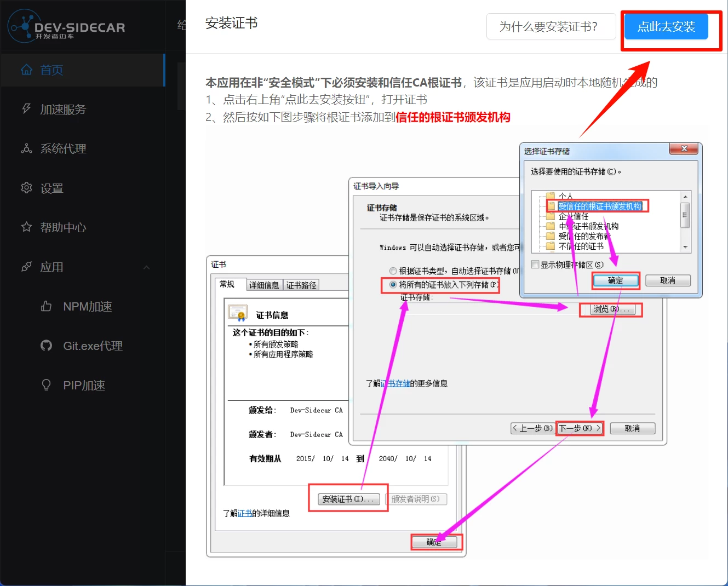Open the 证书存储 information link
Screen dimensions: 728x586
click(395, 383)
